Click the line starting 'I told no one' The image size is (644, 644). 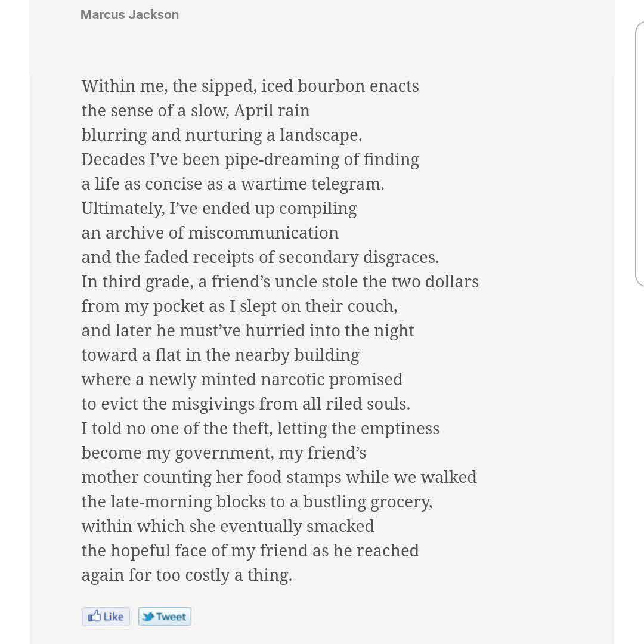click(x=261, y=428)
